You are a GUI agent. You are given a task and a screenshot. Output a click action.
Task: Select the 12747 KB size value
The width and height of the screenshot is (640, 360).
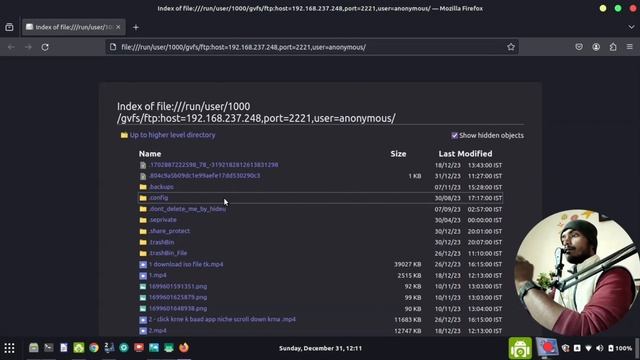click(407, 331)
